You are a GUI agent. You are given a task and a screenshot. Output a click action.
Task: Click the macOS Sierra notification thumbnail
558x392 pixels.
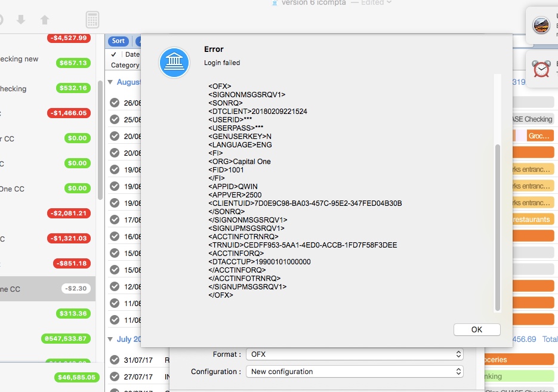(541, 25)
